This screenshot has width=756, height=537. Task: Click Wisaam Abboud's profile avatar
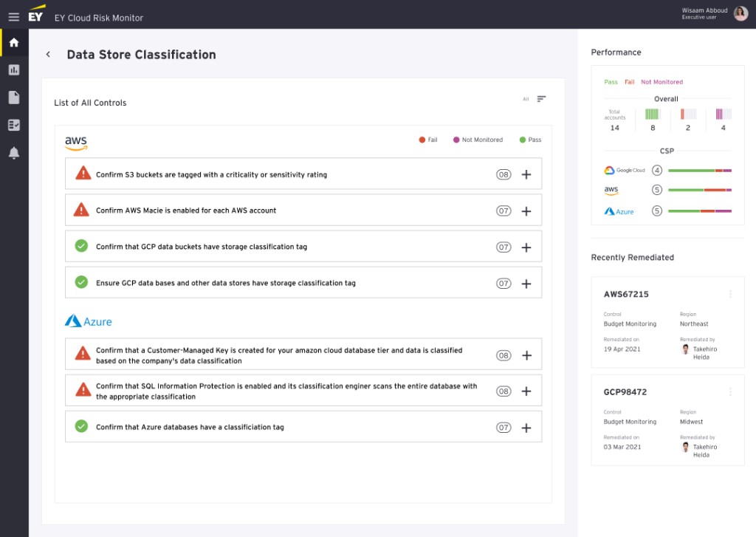click(x=741, y=13)
